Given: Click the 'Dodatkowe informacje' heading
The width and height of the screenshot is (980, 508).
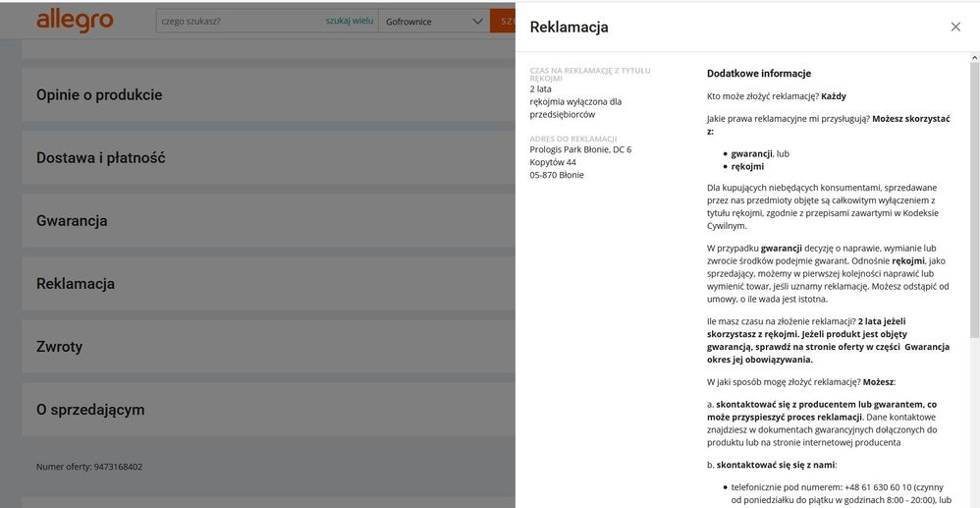Looking at the screenshot, I should [x=758, y=74].
